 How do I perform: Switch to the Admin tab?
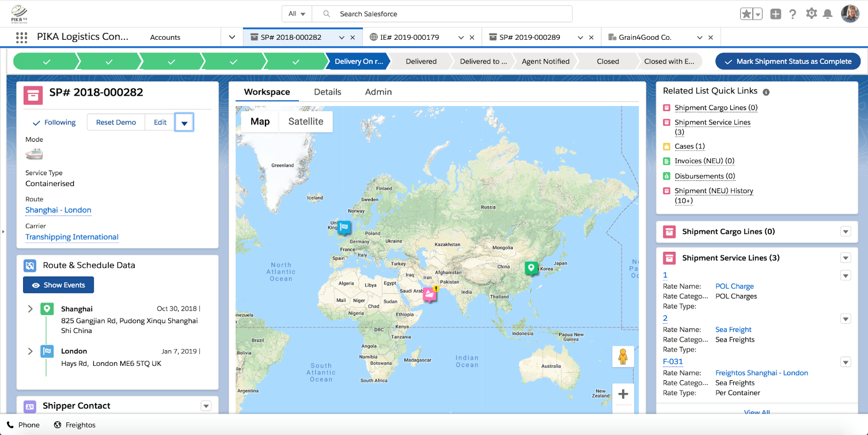click(x=378, y=92)
